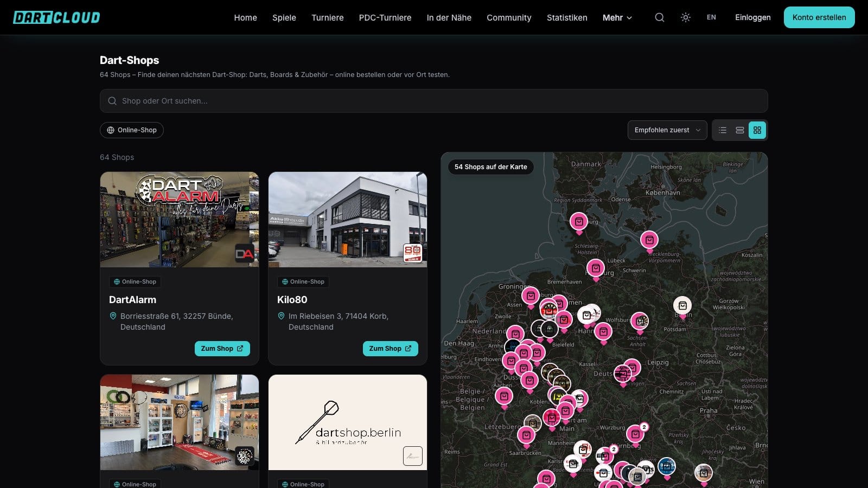This screenshot has width=868, height=488.
Task: Click map pin in Belgium near Aachen
Action: click(x=504, y=396)
